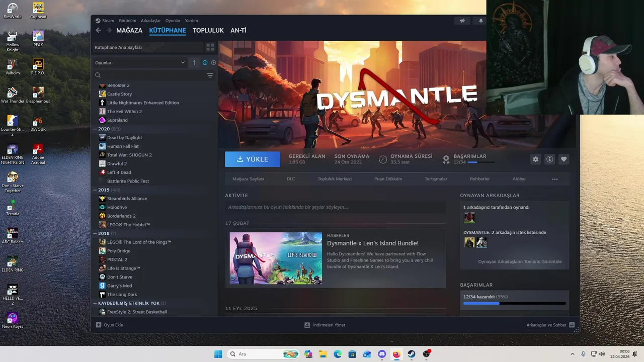Open the Görünüm menu
This screenshot has height=362, width=644.
[127, 21]
